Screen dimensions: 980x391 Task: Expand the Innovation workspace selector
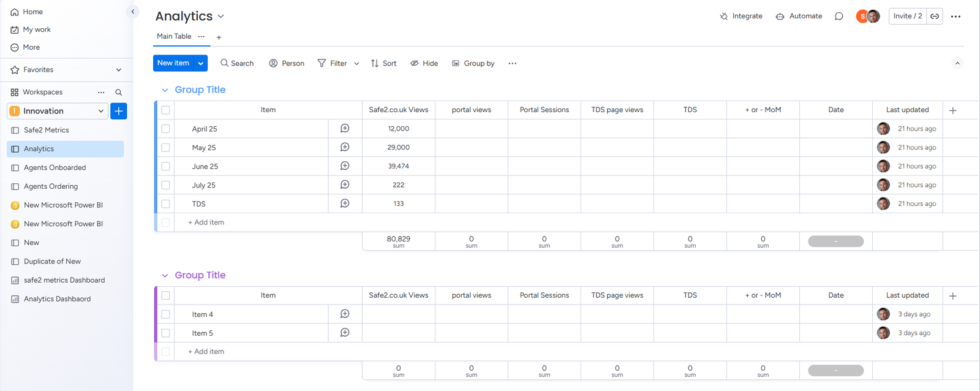100,111
